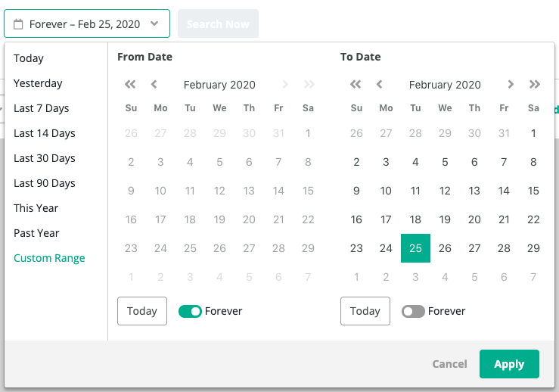The height and width of the screenshot is (392, 559).
Task: Click Today button under From Date calendar
Action: [x=142, y=311]
